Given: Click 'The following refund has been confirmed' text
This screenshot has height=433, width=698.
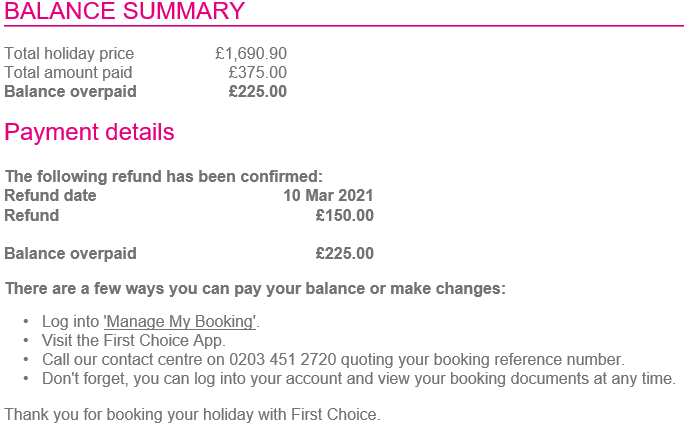Looking at the screenshot, I should pos(163,177).
